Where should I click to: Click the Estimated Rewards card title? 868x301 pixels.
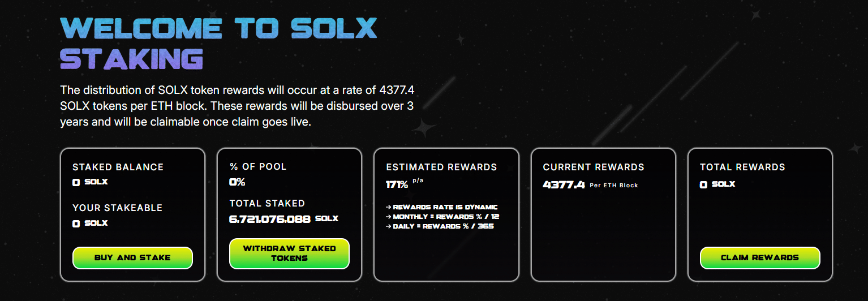pos(441,167)
